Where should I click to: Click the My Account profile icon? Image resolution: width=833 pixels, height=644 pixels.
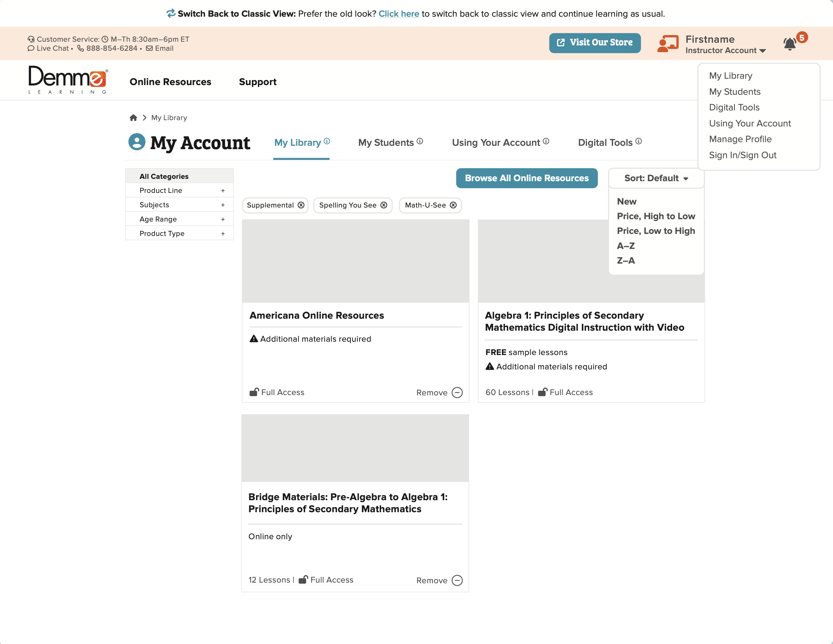click(x=137, y=142)
